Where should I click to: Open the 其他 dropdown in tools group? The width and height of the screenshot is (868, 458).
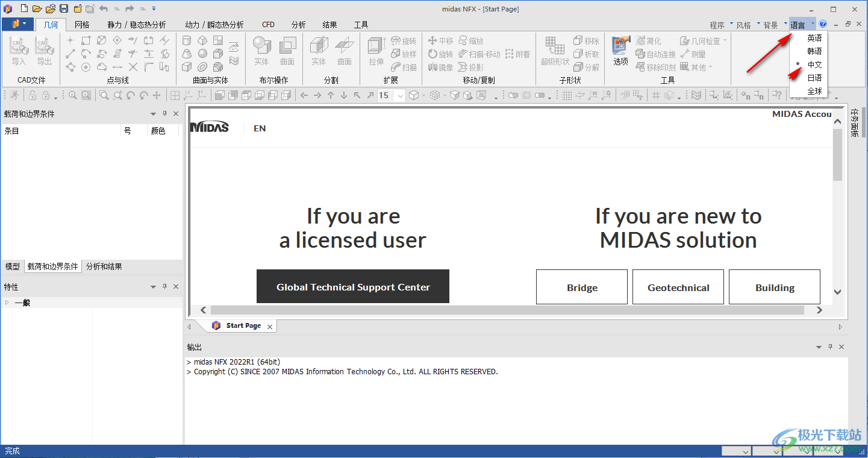pos(696,67)
